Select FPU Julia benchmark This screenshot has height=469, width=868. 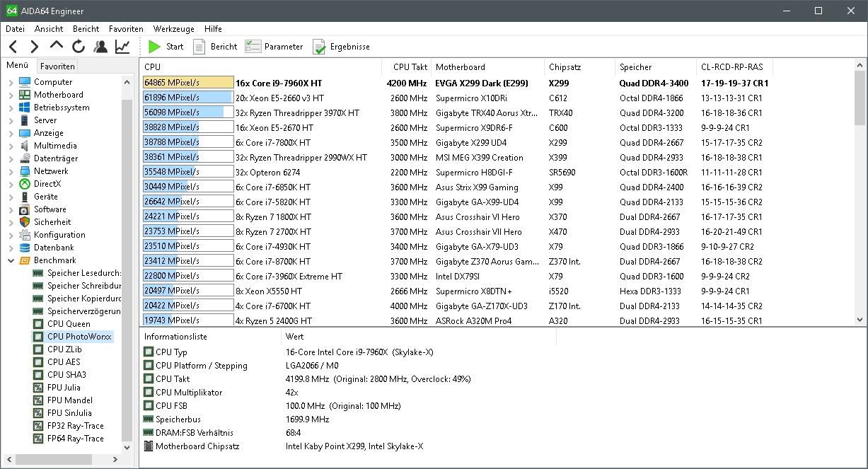coord(64,388)
